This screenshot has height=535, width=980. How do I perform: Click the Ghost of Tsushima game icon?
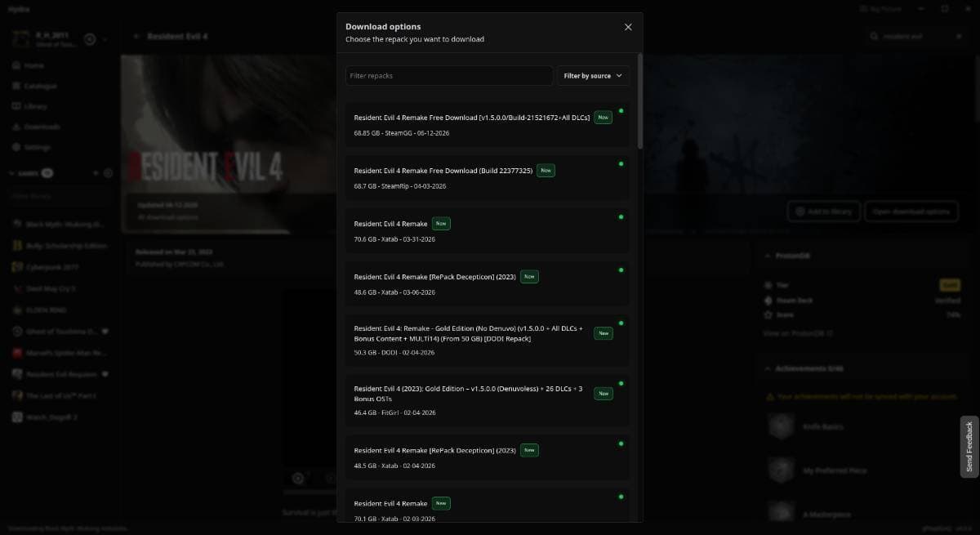(x=17, y=331)
